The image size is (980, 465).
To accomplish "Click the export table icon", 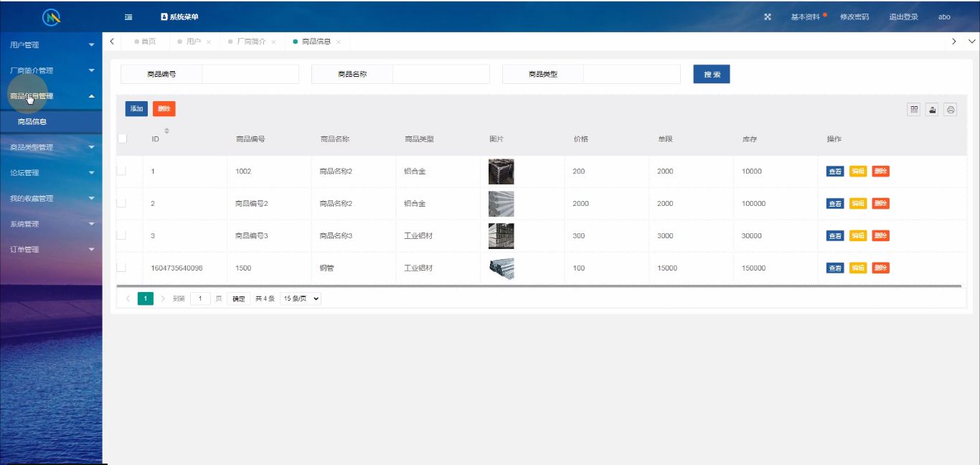I will (x=933, y=110).
